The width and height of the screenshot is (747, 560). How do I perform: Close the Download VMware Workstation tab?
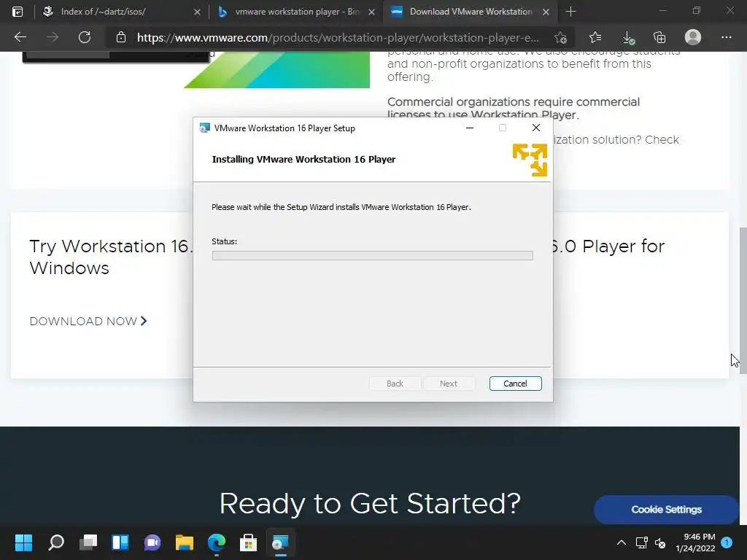click(x=546, y=12)
